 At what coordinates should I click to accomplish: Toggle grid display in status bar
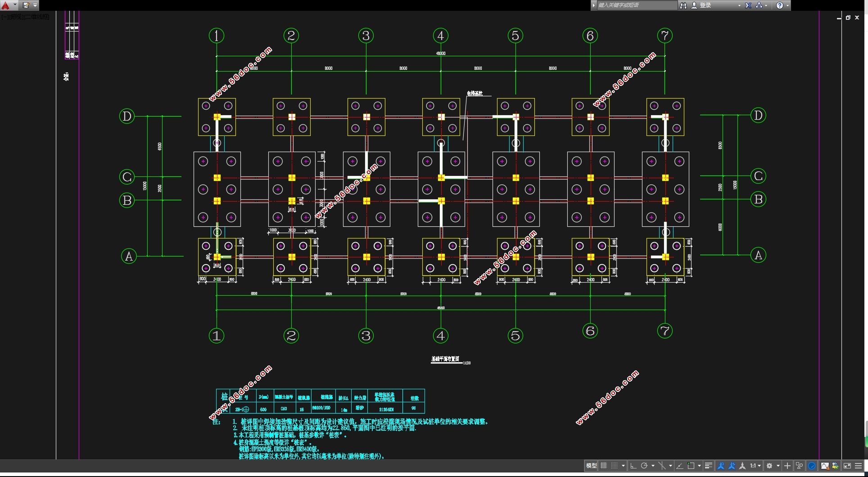[x=603, y=466]
